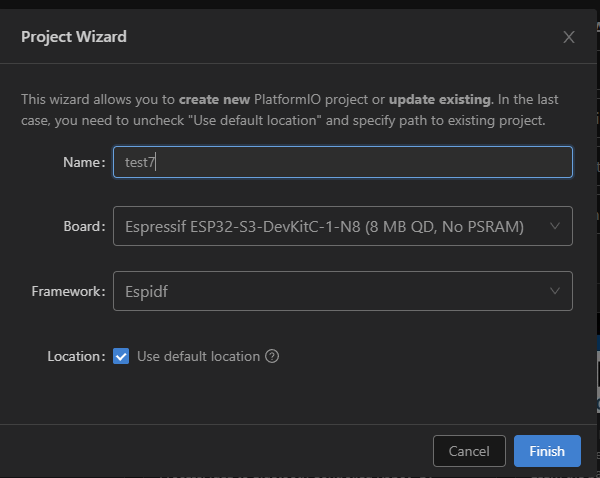Click the "Location:" field label
The image size is (600, 478).
click(75, 357)
